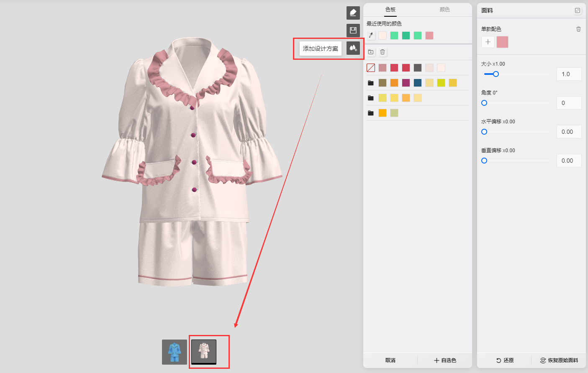Select the eyedropper color picker tool
Image resolution: width=588 pixels, height=373 pixels.
tap(371, 36)
